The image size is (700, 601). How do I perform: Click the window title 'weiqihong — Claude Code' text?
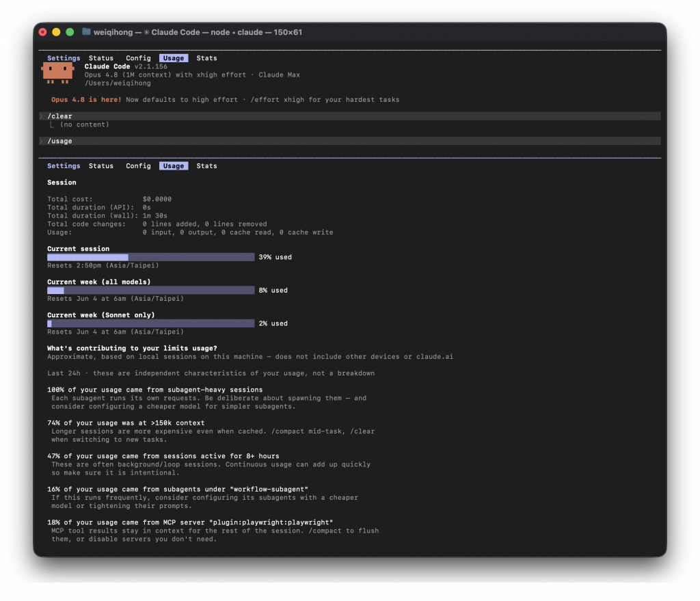[198, 32]
